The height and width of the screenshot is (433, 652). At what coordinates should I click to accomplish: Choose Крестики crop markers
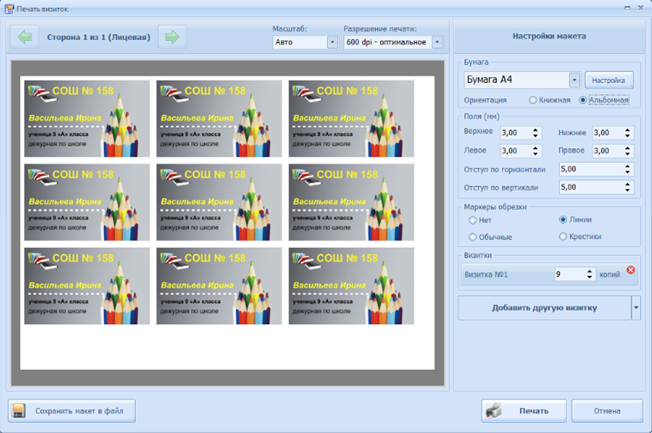[564, 237]
